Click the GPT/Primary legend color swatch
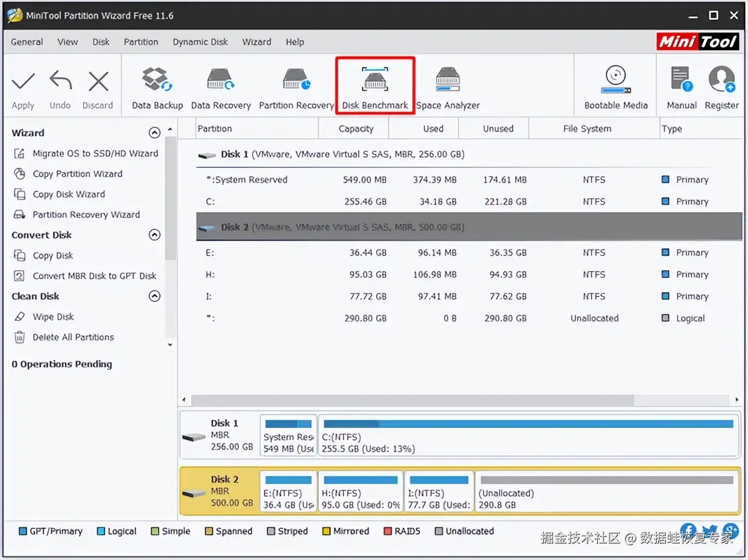 point(22,531)
